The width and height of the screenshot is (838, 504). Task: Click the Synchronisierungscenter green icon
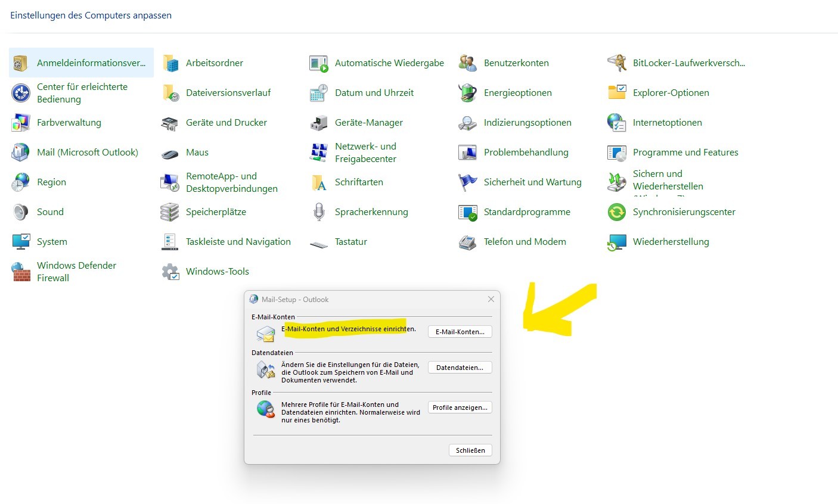click(616, 212)
